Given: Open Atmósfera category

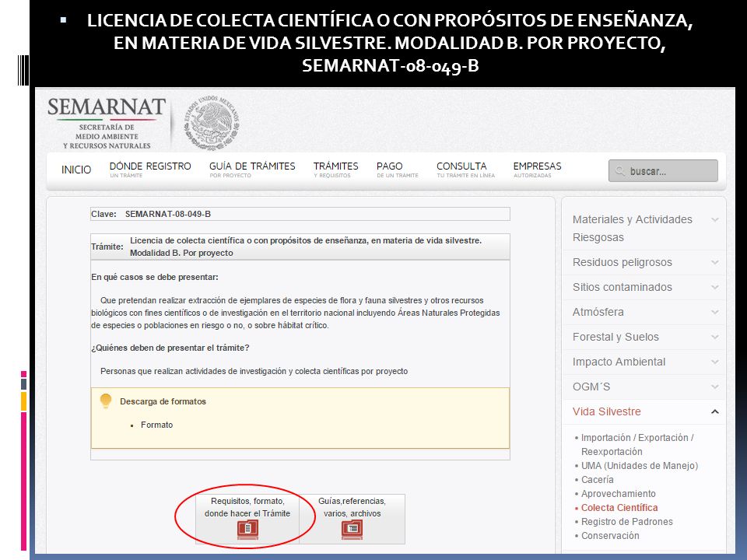Looking at the screenshot, I should pos(598,312).
